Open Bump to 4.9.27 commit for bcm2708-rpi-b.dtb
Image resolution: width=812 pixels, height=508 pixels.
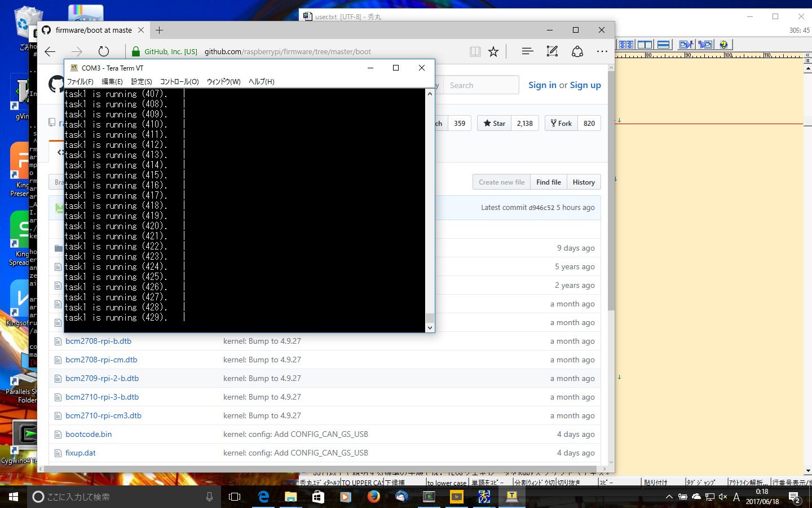point(262,341)
